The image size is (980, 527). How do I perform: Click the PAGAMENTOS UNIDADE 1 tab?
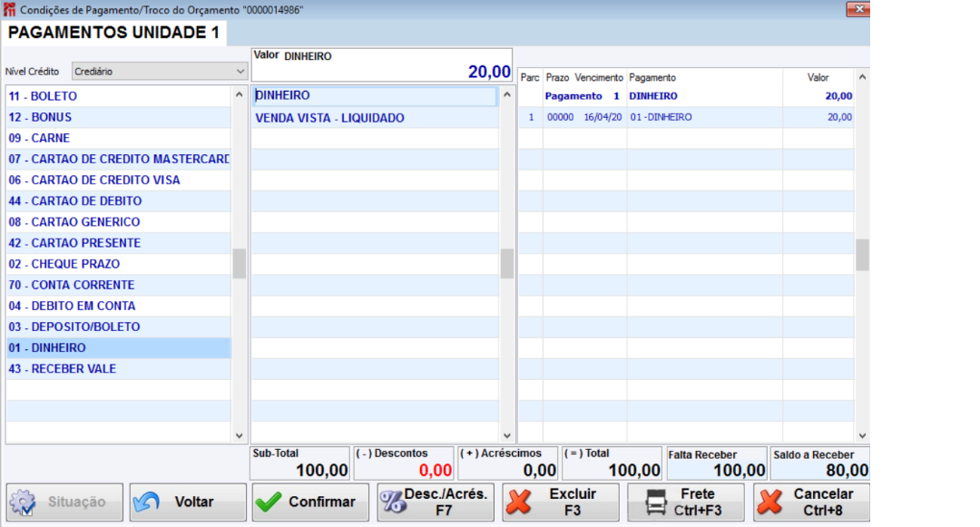pyautogui.click(x=113, y=33)
